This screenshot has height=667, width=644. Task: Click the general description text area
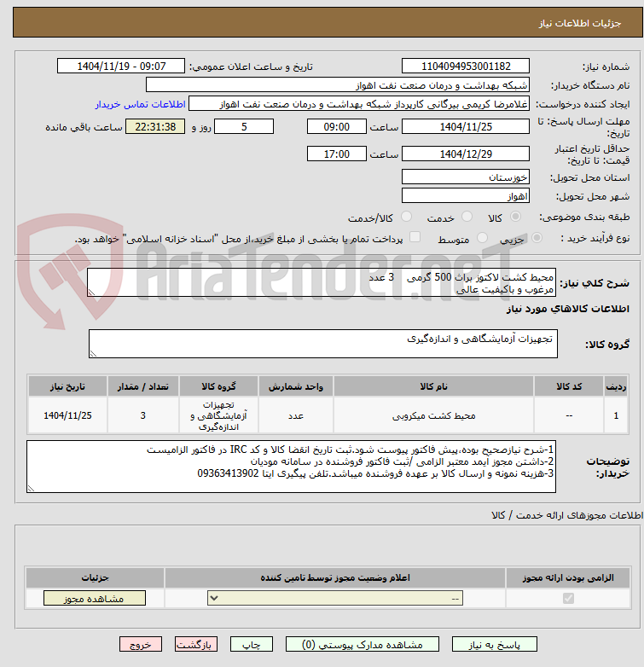click(x=322, y=282)
